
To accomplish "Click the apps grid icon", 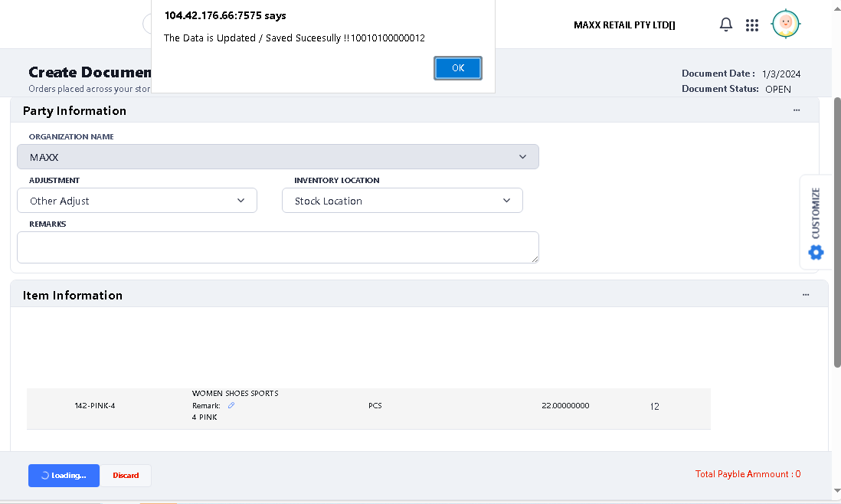I will (752, 25).
